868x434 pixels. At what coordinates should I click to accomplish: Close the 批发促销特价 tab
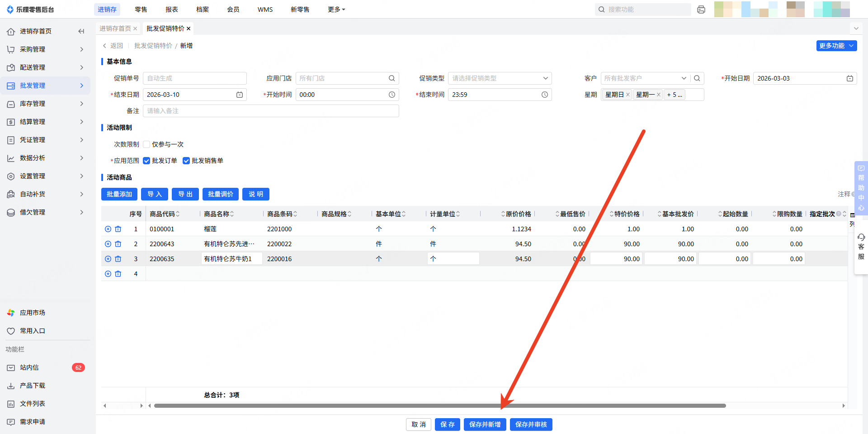pos(189,29)
